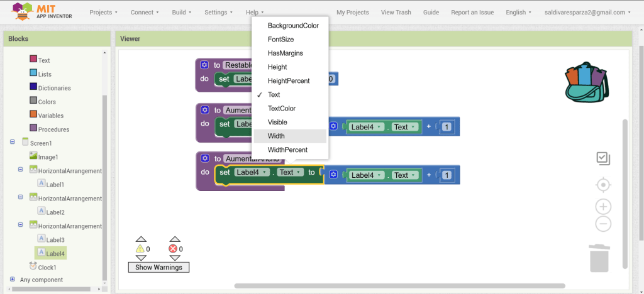This screenshot has width=644, height=294.
Task: Select the checked Text property option
Action: coord(274,95)
